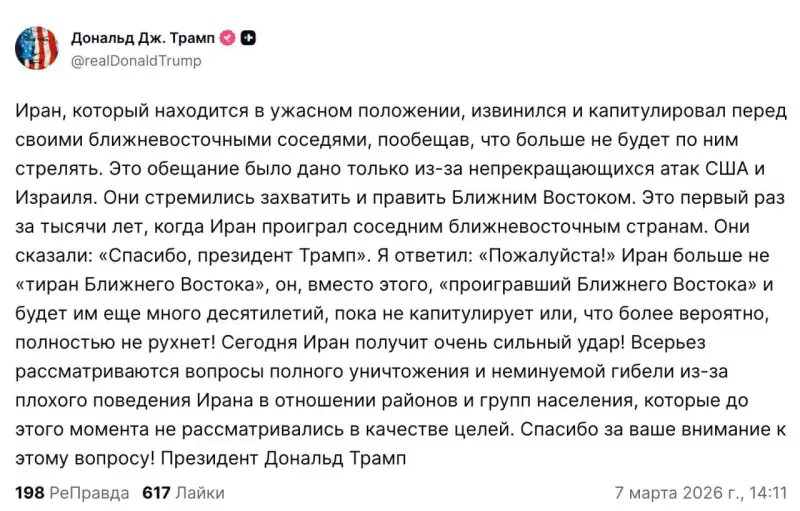The image size is (800, 511).
Task: Click the 14:11 post time
Action: (x=768, y=493)
